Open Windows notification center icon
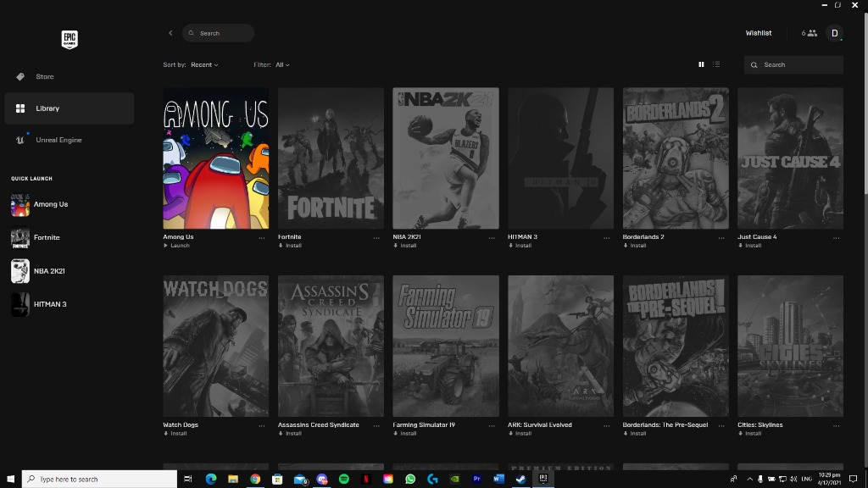This screenshot has width=868, height=488. 853,480
